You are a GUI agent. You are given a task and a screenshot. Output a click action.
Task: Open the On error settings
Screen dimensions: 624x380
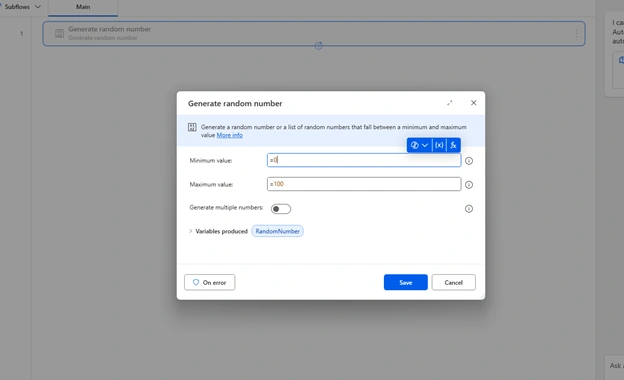click(209, 282)
